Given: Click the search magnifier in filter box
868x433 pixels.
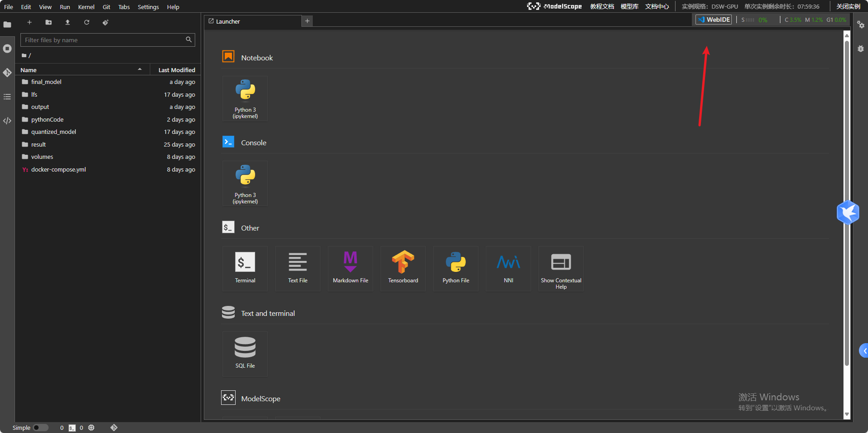Looking at the screenshot, I should point(189,40).
